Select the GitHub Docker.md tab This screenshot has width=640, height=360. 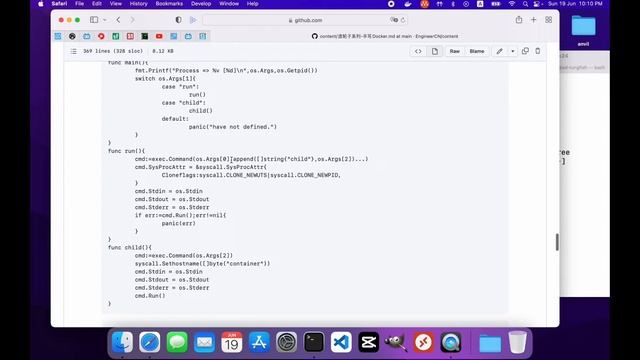(384, 36)
